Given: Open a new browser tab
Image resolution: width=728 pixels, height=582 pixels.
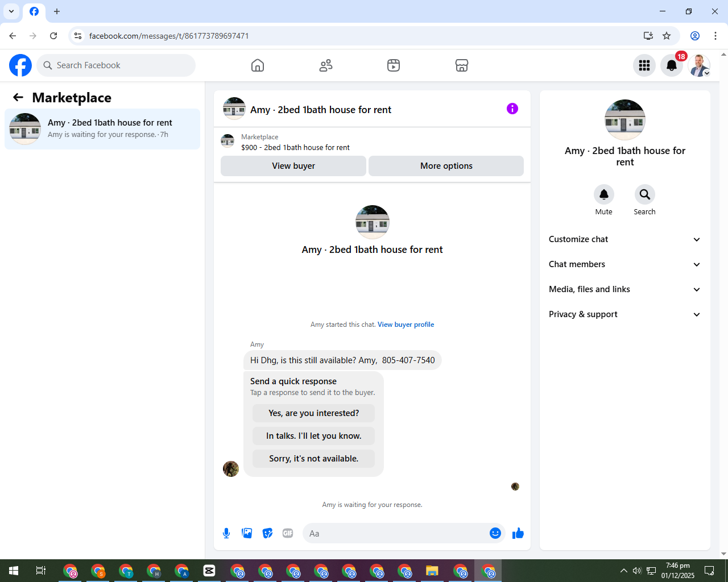Looking at the screenshot, I should point(57,11).
